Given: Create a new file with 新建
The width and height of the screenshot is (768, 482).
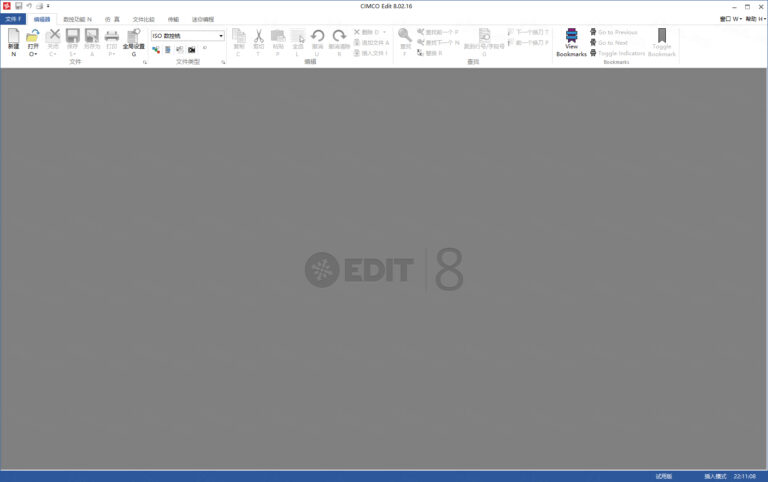Looking at the screenshot, I should (14, 41).
